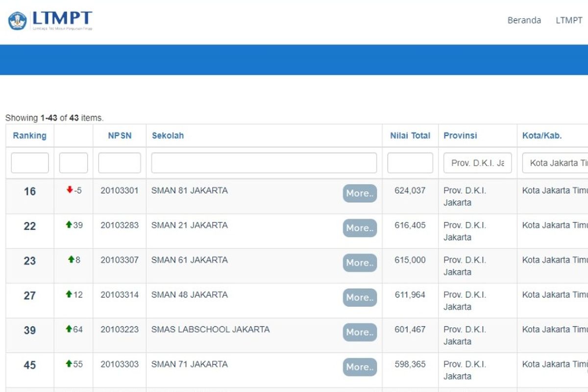Screen dimensions: 588x392
Task: Sort table by NPSN column header
Action: click(x=120, y=136)
